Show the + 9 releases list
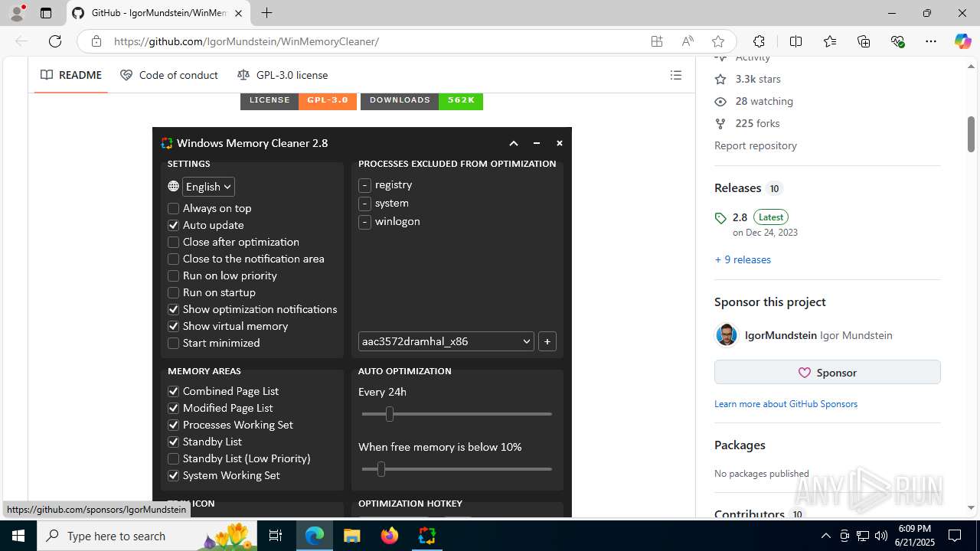Image resolution: width=980 pixels, height=551 pixels. [743, 259]
